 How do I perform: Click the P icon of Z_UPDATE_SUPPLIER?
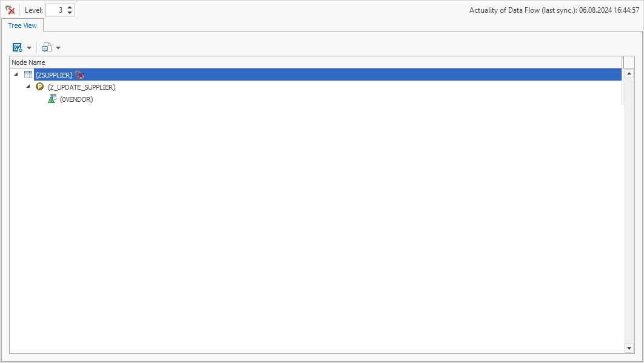pos(40,87)
